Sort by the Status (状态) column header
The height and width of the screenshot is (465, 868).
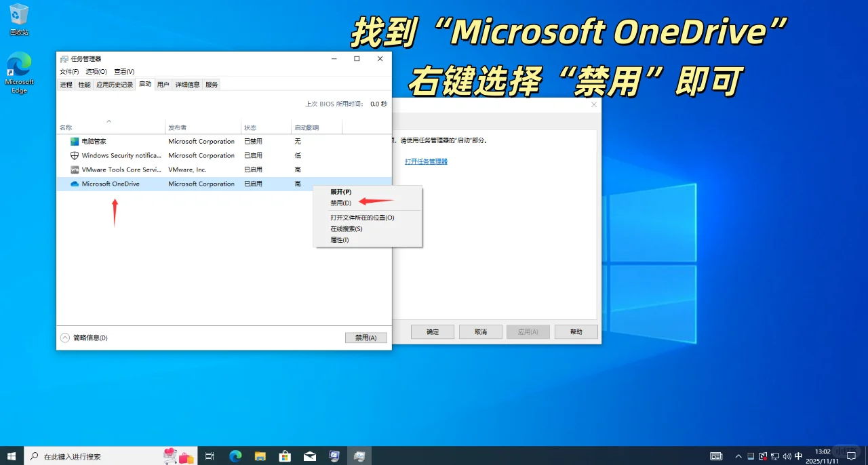[266, 127]
